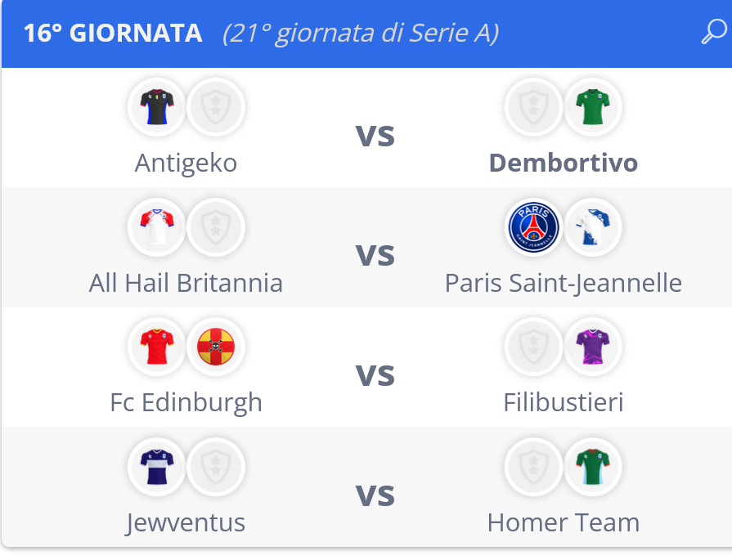Click Antigeko's black jersey icon

coord(156,107)
